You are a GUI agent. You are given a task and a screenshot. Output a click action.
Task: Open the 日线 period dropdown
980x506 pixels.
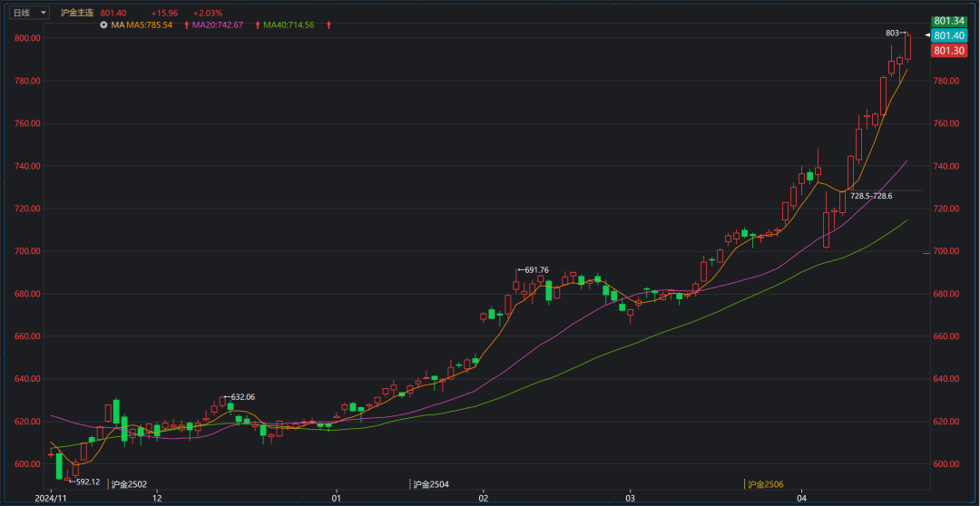[30, 13]
